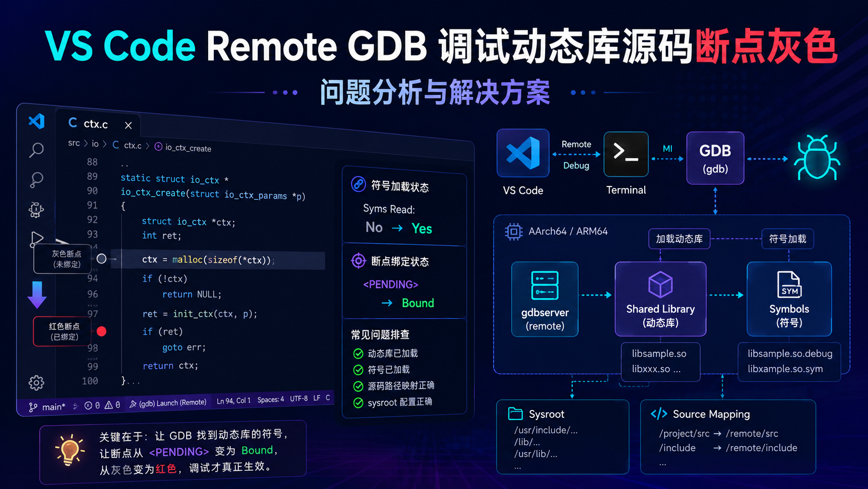Image resolution: width=868 pixels, height=489 pixels.
Task: Click the Ln 94, Col 1 status entry
Action: click(234, 401)
